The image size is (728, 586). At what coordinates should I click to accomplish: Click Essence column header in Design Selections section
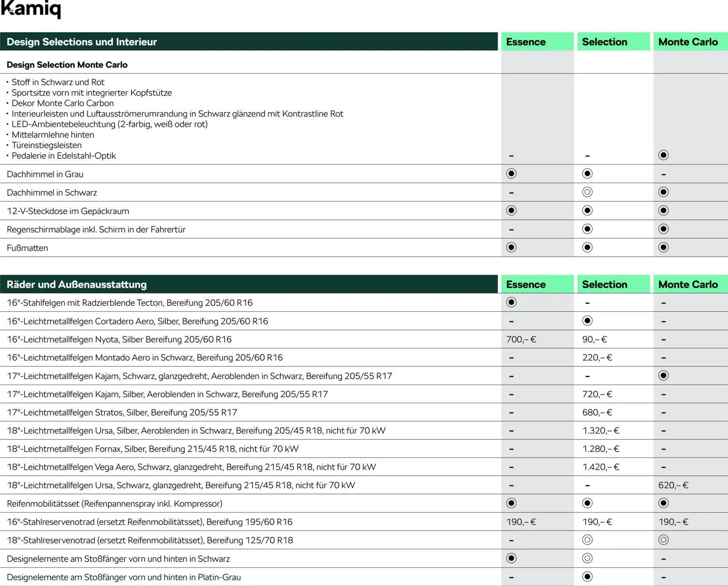pos(526,42)
